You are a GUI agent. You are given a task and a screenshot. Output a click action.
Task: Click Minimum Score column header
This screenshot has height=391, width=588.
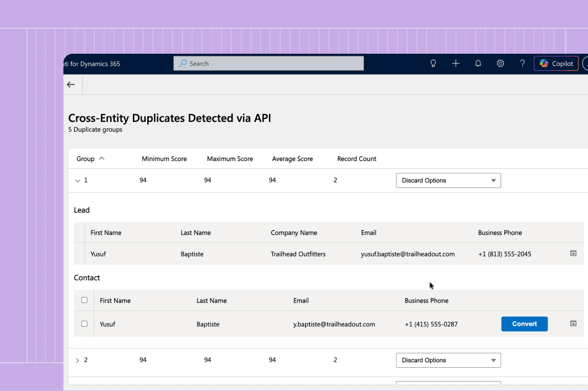pos(164,159)
